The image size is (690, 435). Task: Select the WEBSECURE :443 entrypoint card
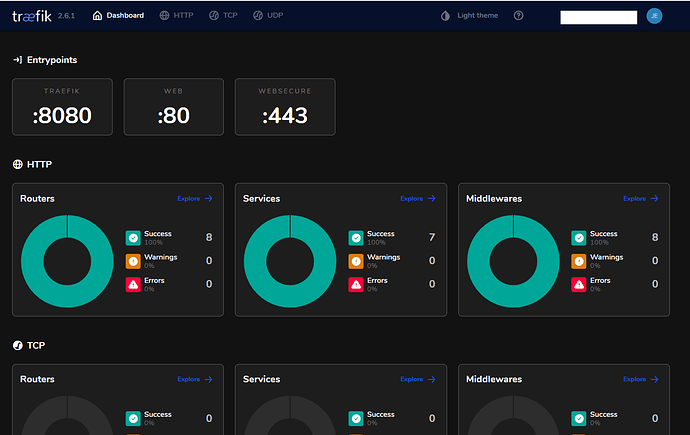click(285, 107)
